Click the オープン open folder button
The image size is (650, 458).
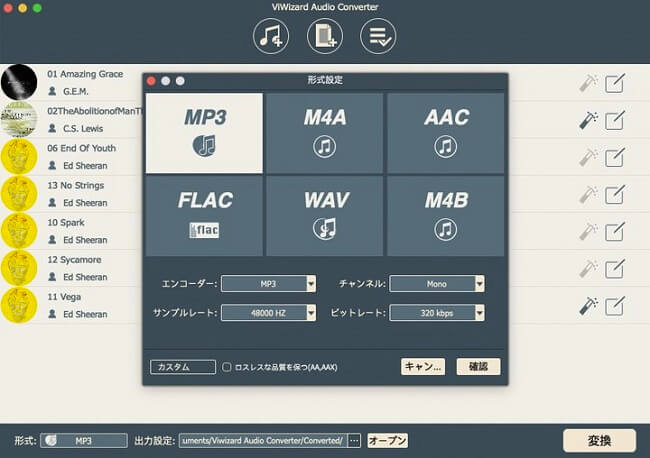(387, 441)
